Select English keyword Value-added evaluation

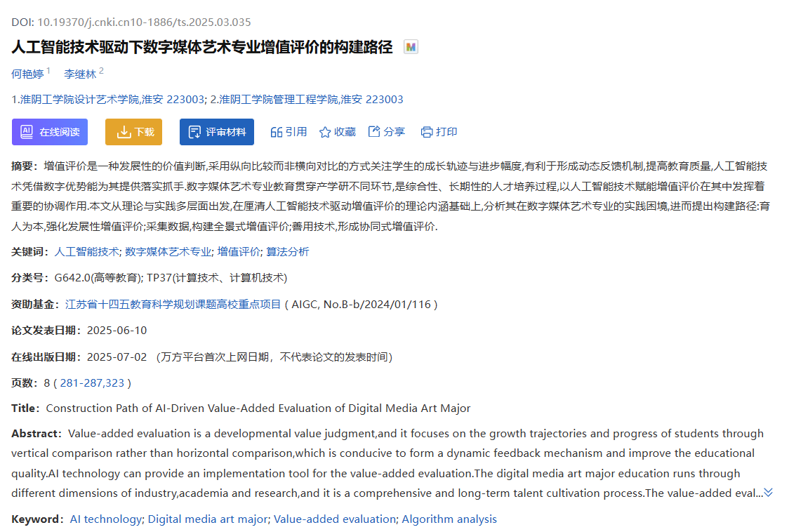[334, 519]
